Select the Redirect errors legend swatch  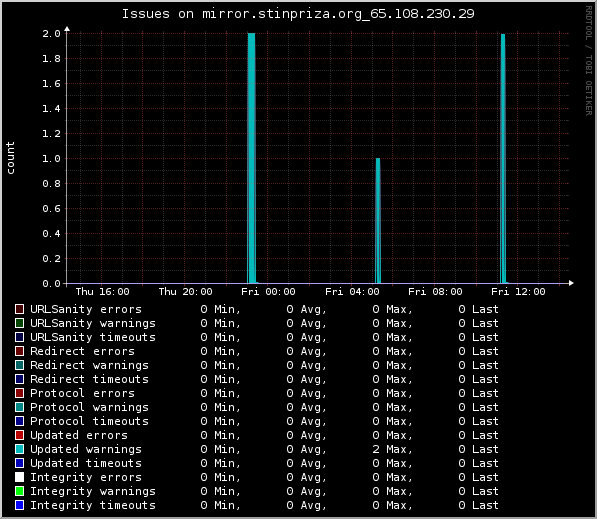point(19,351)
